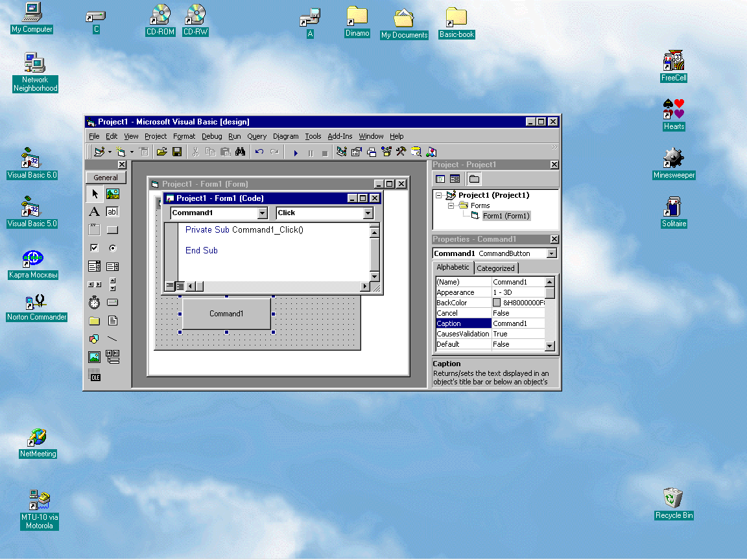The height and width of the screenshot is (560, 747).
Task: Collapse the Forms folder node
Action: [x=451, y=205]
